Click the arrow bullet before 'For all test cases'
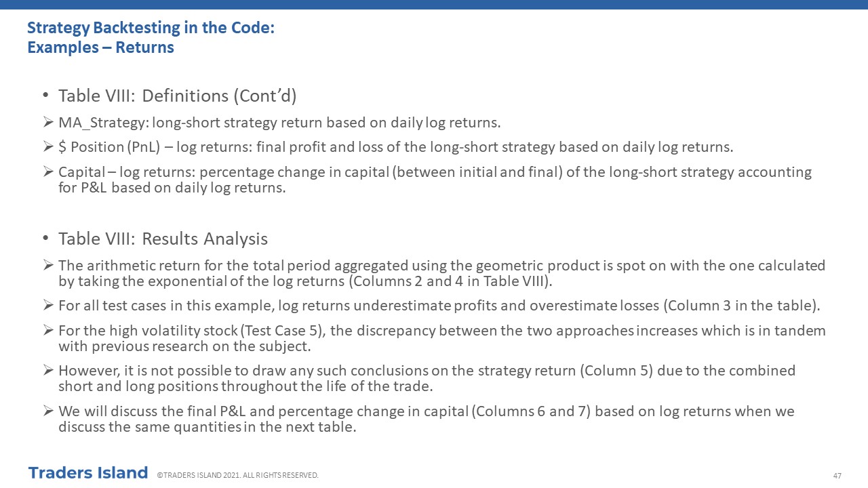The image size is (868, 488). click(x=48, y=306)
